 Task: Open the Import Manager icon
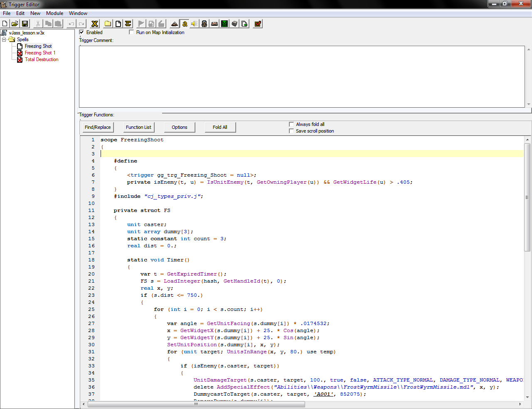tap(244, 24)
